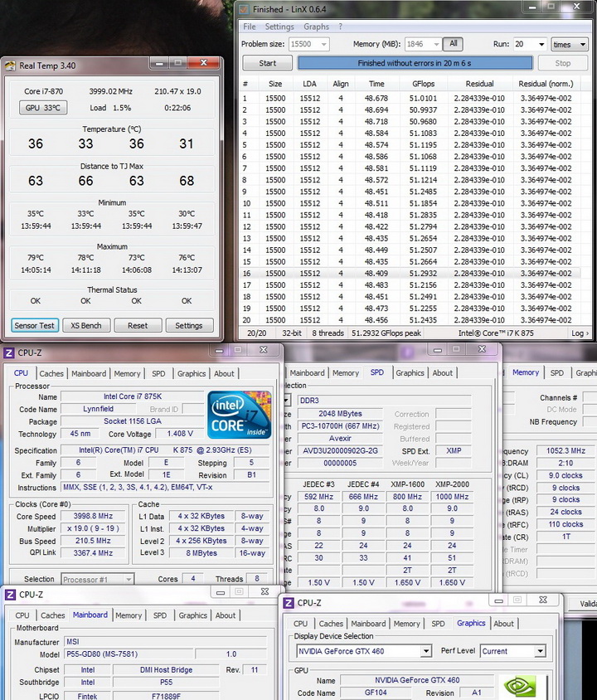This screenshot has width=597, height=700.
Task: Expand the Problem size dropdown
Action: coord(324,44)
